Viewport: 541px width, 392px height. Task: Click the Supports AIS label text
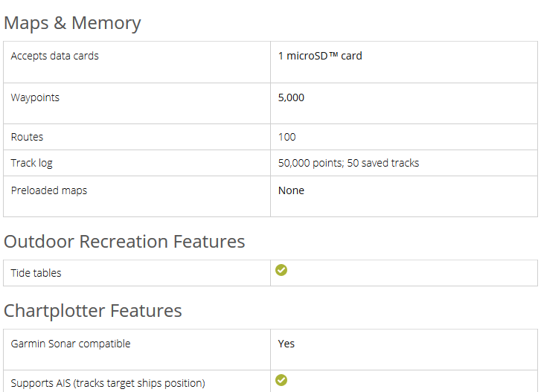point(107,383)
